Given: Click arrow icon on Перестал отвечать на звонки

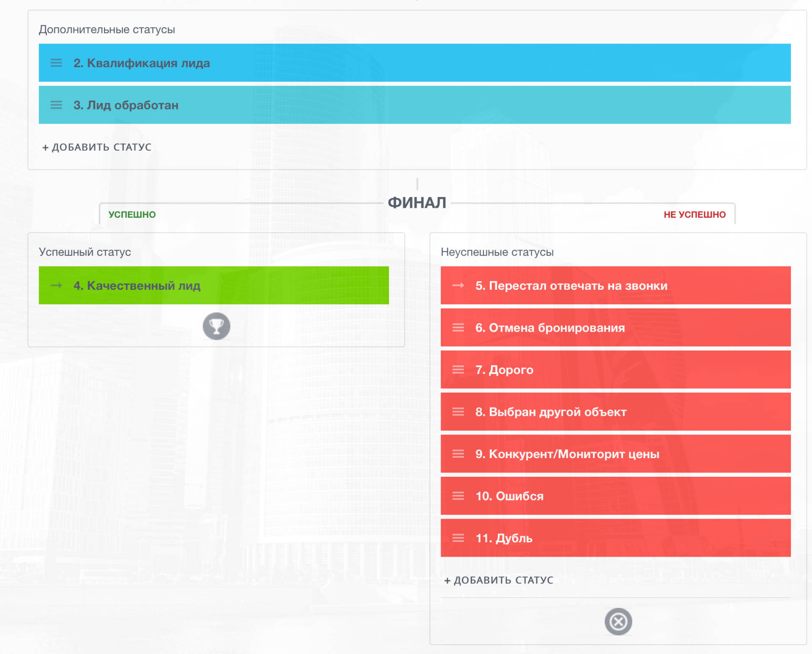Looking at the screenshot, I should (458, 286).
